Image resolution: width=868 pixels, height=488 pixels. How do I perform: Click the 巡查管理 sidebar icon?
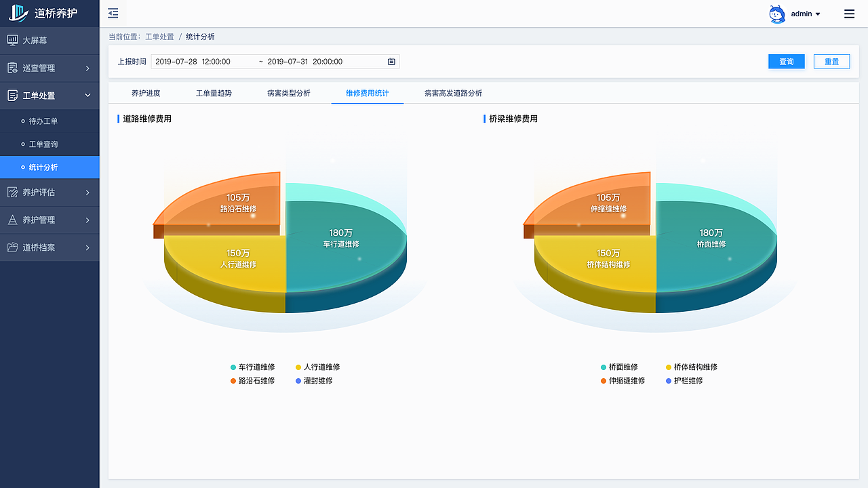click(x=12, y=68)
